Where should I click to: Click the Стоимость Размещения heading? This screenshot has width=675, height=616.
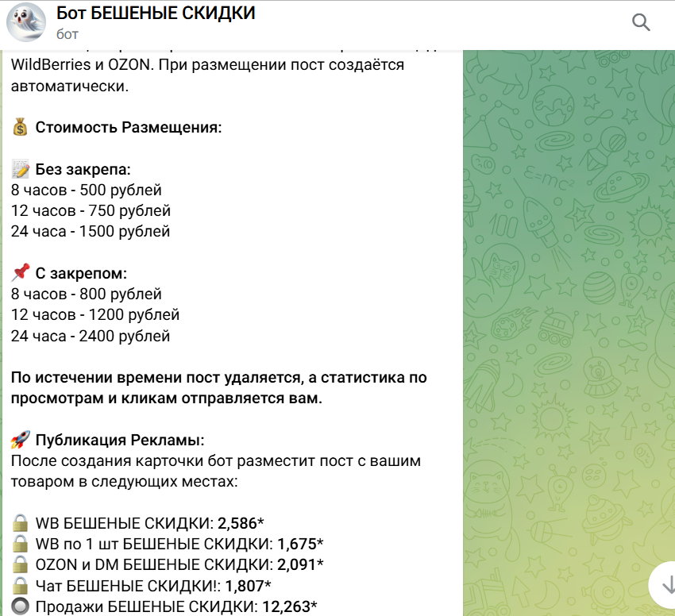coord(129,128)
